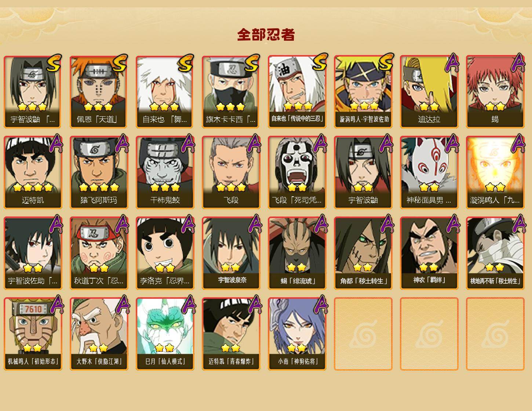The image size is (532, 411).
Task: Open the 机械鸣人「初始形态」 card
Action: click(x=33, y=334)
